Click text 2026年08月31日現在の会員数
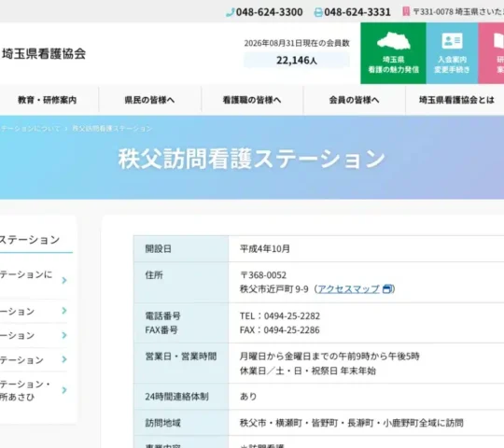This screenshot has height=448, width=504. click(297, 43)
